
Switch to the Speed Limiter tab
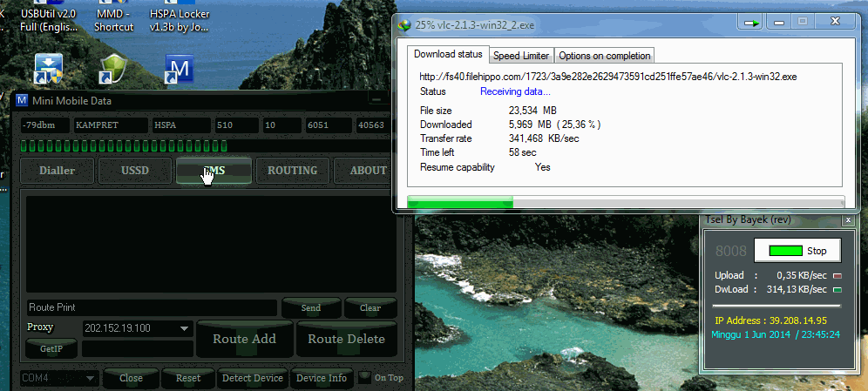pos(521,56)
